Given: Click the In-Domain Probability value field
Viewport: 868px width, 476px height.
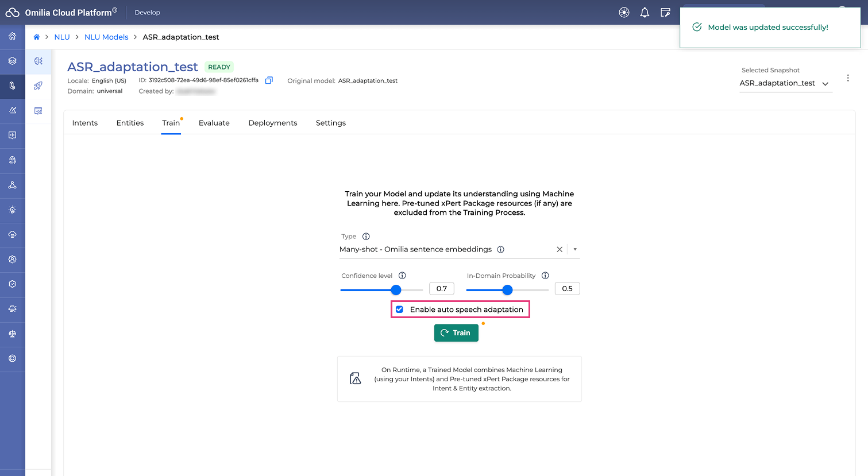Looking at the screenshot, I should [x=567, y=289].
